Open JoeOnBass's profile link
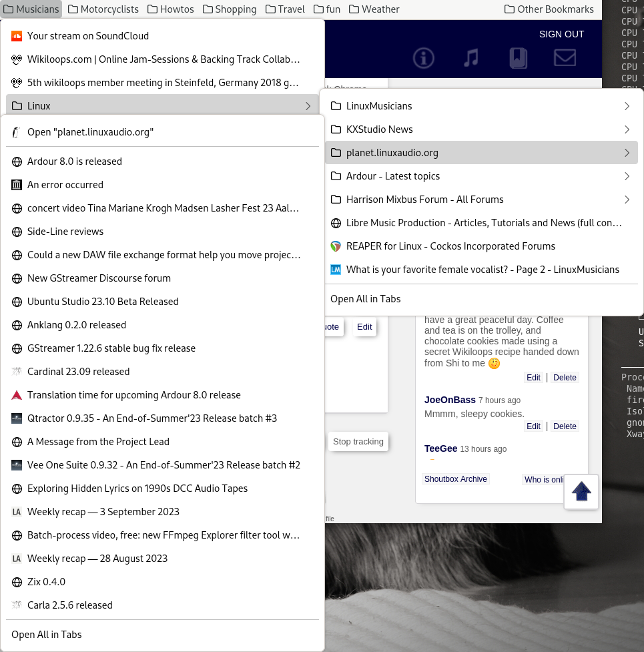 (x=450, y=400)
